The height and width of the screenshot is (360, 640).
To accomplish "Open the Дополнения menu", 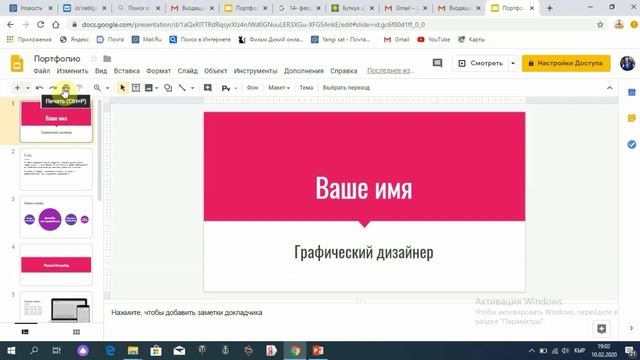I will click(304, 71).
